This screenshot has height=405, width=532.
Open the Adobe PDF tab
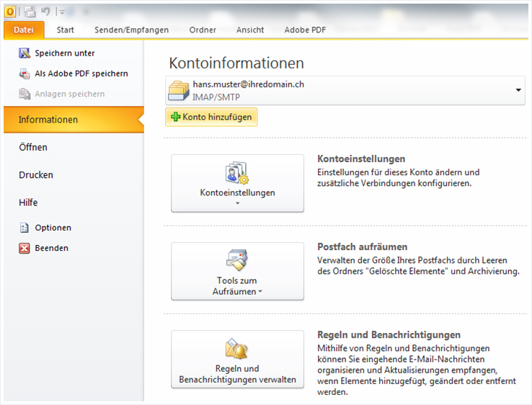pos(305,30)
